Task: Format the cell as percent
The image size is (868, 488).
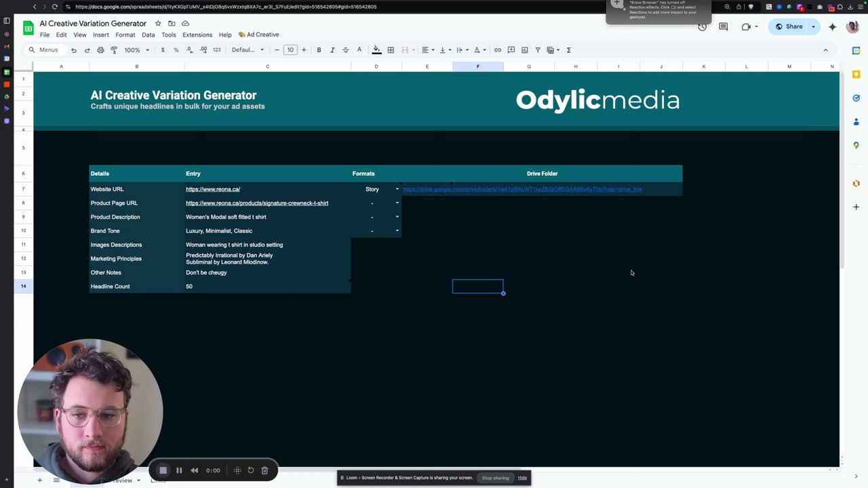Action: pos(176,50)
